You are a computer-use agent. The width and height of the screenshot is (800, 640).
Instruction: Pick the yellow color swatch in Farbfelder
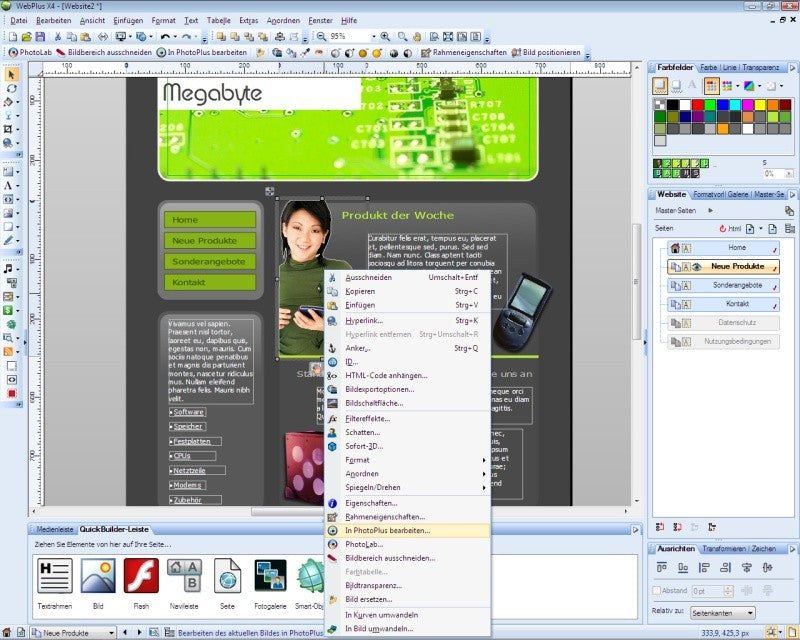coord(760,105)
